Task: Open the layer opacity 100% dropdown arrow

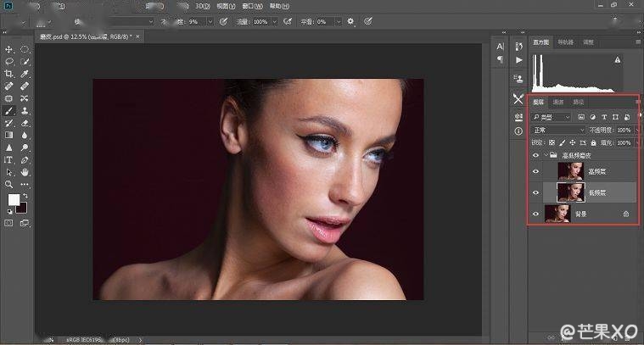Action: pos(636,130)
